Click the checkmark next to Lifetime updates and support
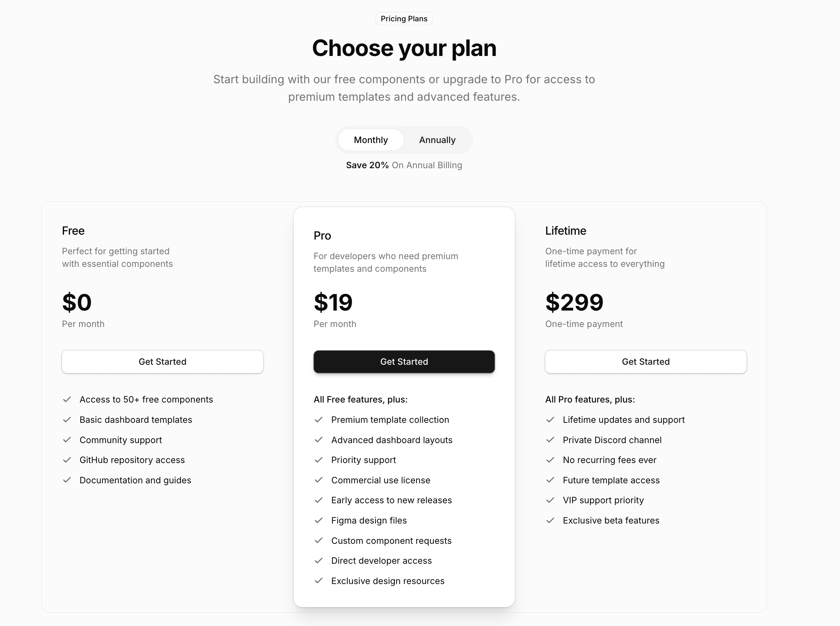The height and width of the screenshot is (626, 840). click(x=551, y=419)
